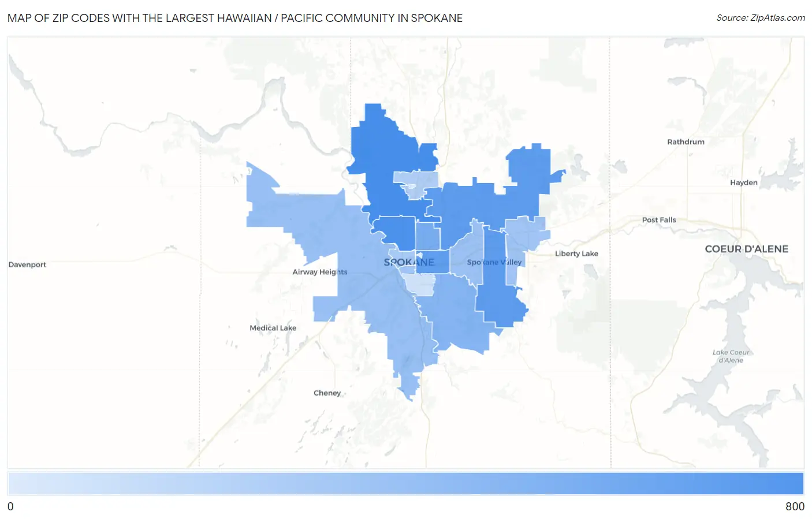The image size is (812, 519).
Task: Click the legend minimum value 0
Action: pyautogui.click(x=10, y=506)
